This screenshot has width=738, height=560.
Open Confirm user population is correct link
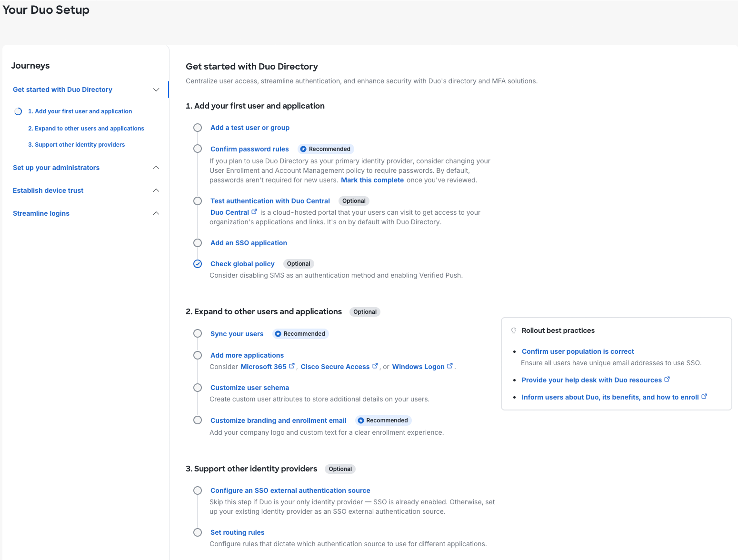click(578, 351)
